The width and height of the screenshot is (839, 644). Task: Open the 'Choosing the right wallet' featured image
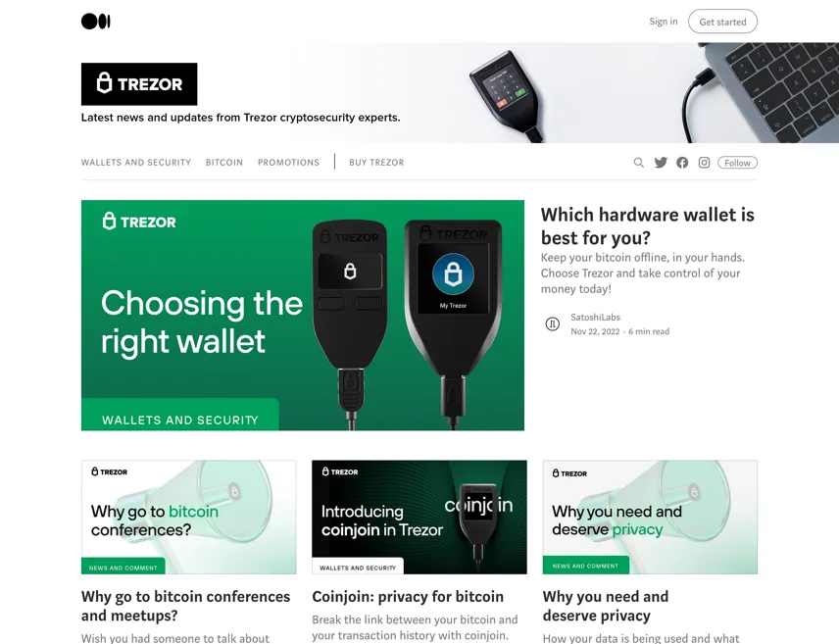303,316
